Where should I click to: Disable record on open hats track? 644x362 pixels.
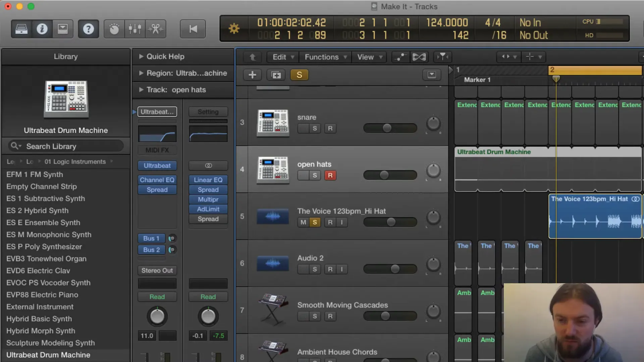[x=330, y=175]
